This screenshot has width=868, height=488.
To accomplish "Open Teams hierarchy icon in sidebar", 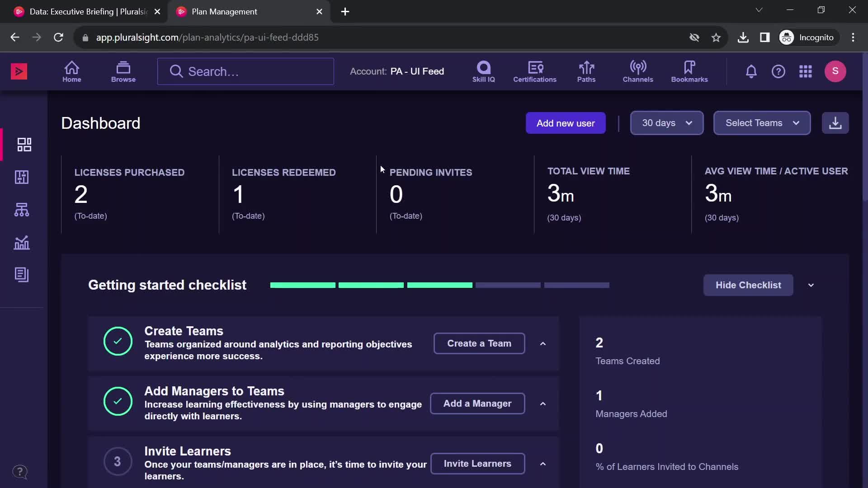I will 22,210.
